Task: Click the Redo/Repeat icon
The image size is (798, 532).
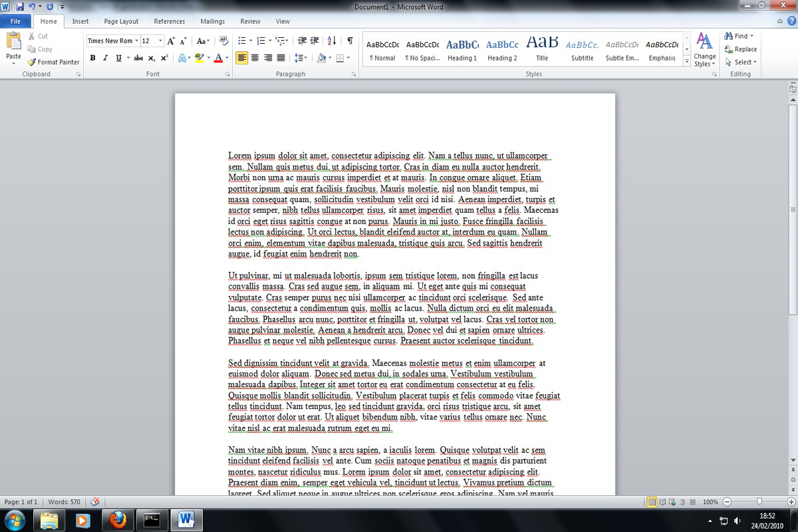Action: click(51, 6)
